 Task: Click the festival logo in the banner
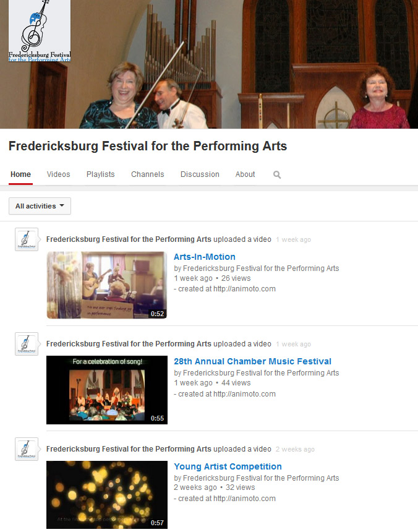click(x=39, y=30)
